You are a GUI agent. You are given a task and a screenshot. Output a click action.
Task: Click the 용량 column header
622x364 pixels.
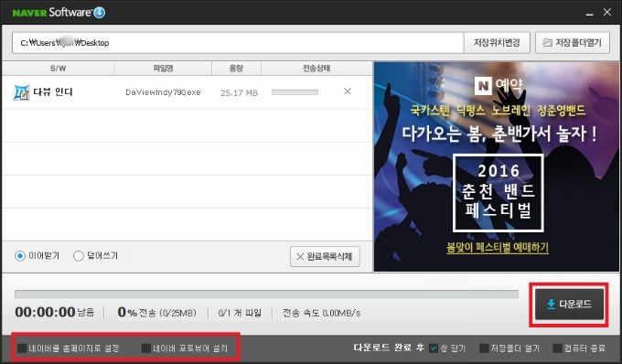236,69
